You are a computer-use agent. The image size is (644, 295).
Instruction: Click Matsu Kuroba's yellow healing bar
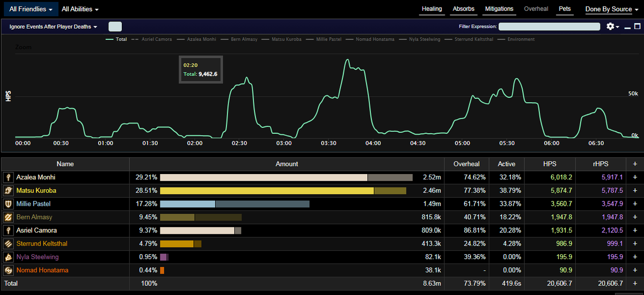(x=267, y=190)
